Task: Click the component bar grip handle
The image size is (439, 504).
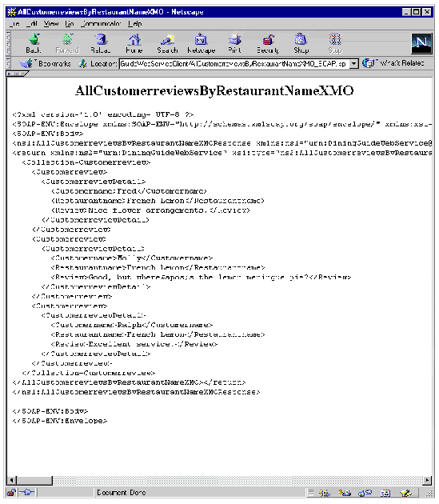Action: (311, 493)
